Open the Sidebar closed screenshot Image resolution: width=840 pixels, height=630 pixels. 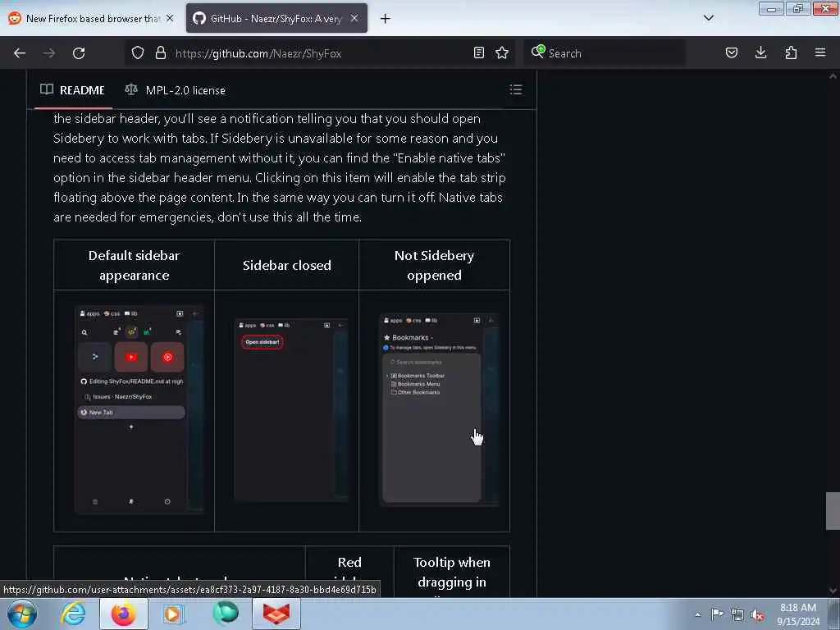click(291, 410)
